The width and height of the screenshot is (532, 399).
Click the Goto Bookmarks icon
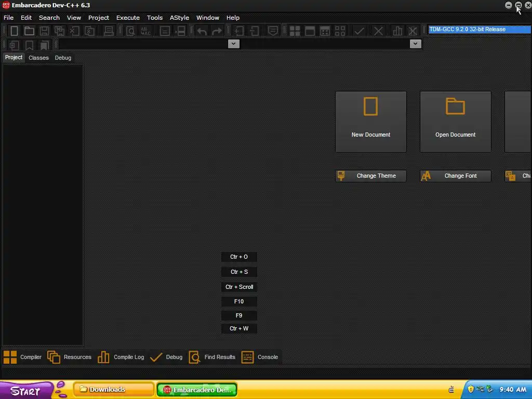[44, 45]
